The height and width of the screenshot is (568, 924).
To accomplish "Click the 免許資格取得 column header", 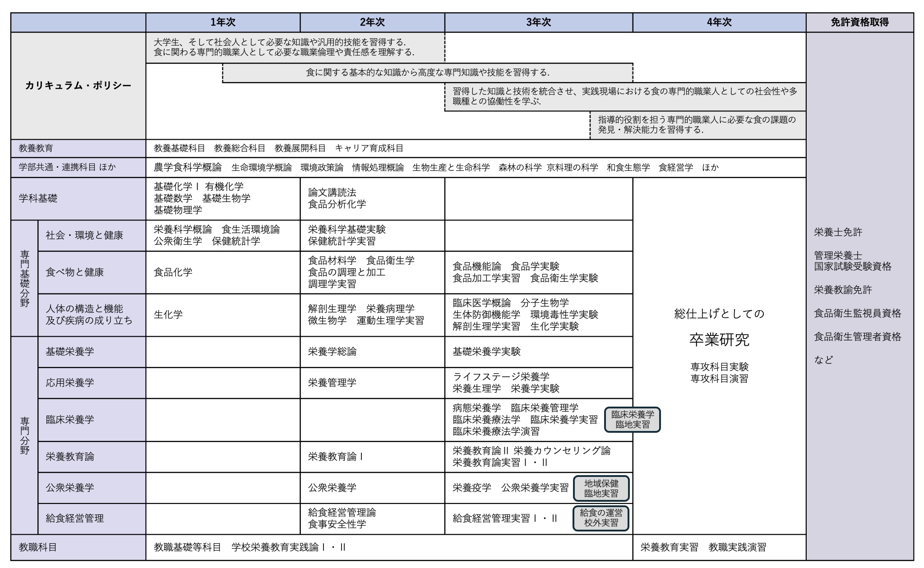I will (859, 22).
